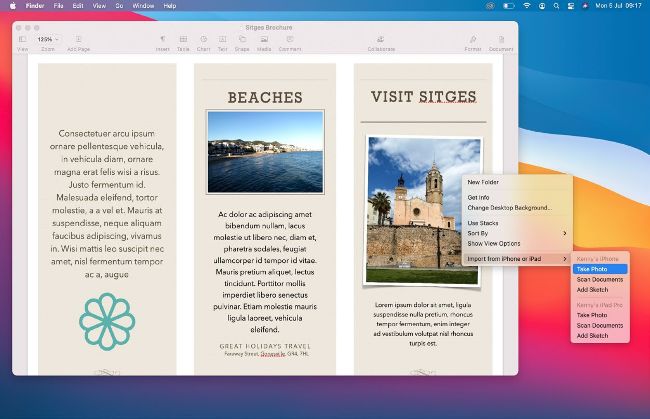Select Scan Documents under the iPad Pro section
The image size is (650, 419).
pos(599,325)
